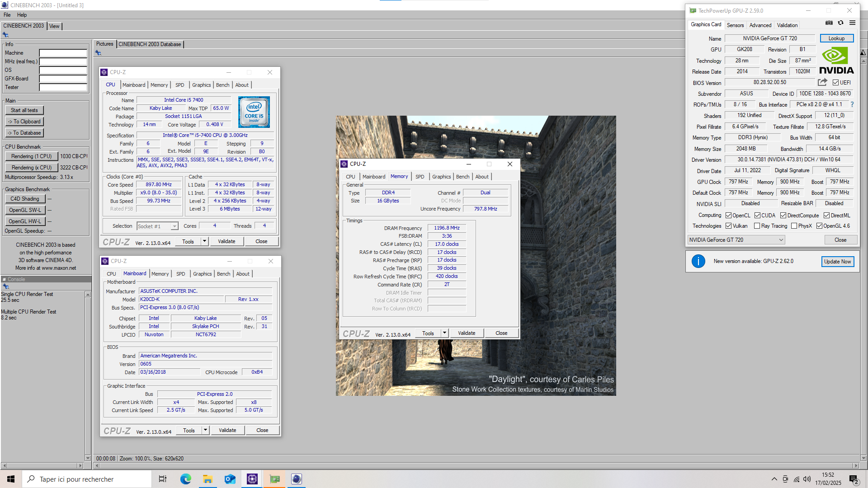Toggle the UEFI checkbox in GPU-Z
Image resolution: width=868 pixels, height=488 pixels.
click(x=835, y=83)
